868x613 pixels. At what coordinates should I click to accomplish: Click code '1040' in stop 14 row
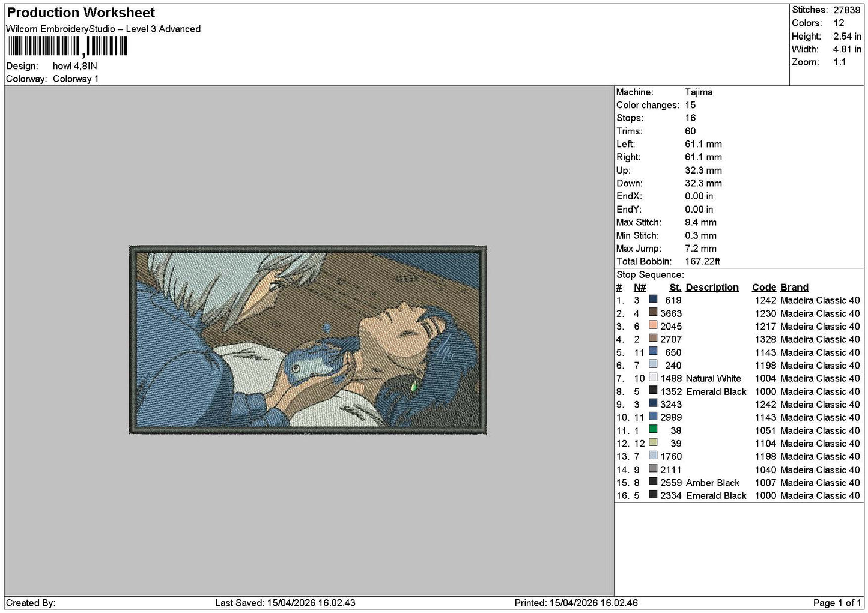(765, 470)
